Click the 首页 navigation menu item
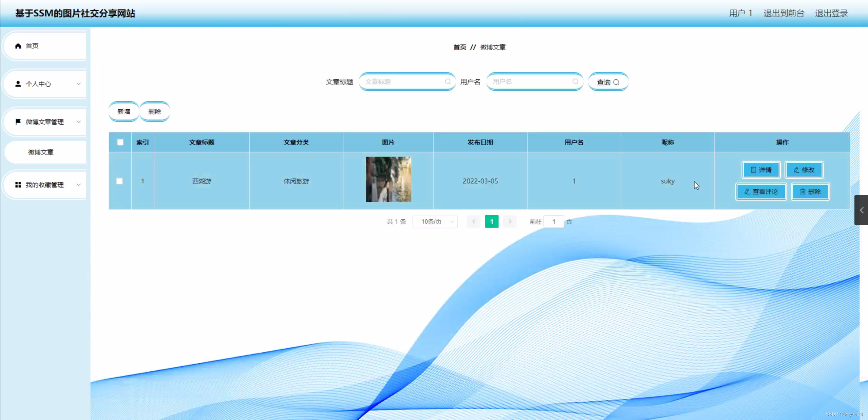Screen dimensions: 868x420 pos(46,45)
